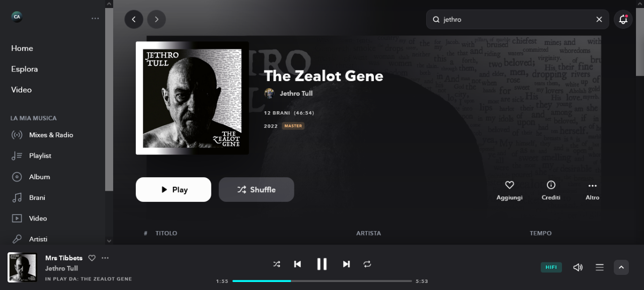Screen dimensions: 644x290
Task: Open the Jethro Tull artist link
Action: point(296,93)
